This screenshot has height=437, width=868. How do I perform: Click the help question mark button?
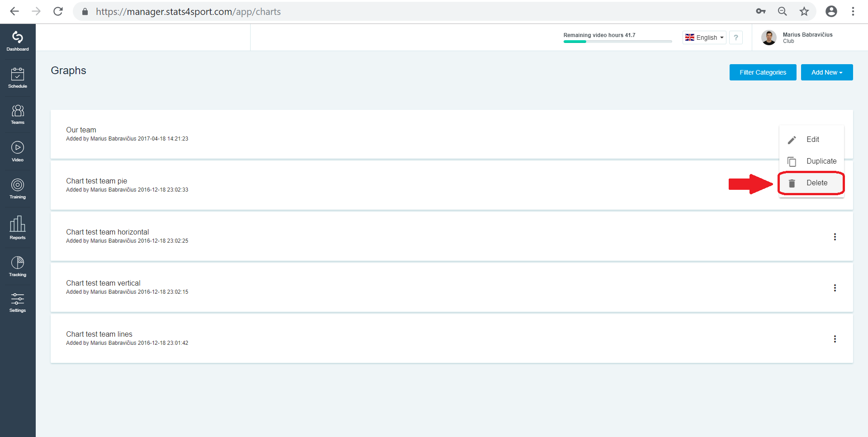click(736, 38)
